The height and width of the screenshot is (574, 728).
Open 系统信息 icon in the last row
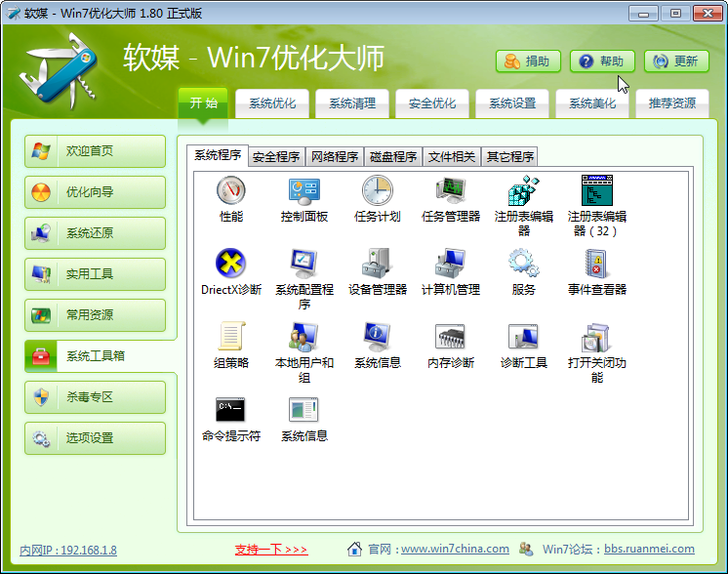(x=304, y=410)
